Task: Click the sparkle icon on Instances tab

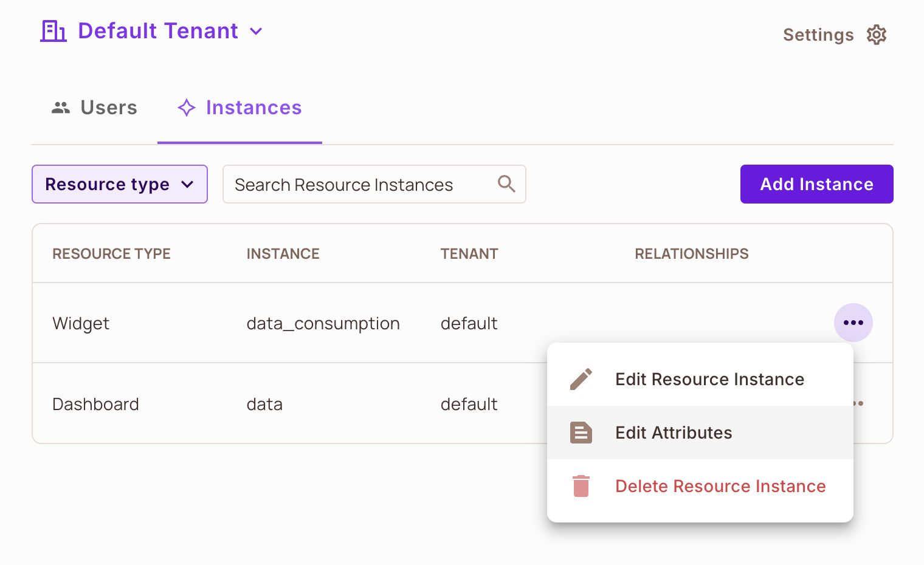Action: pos(187,108)
